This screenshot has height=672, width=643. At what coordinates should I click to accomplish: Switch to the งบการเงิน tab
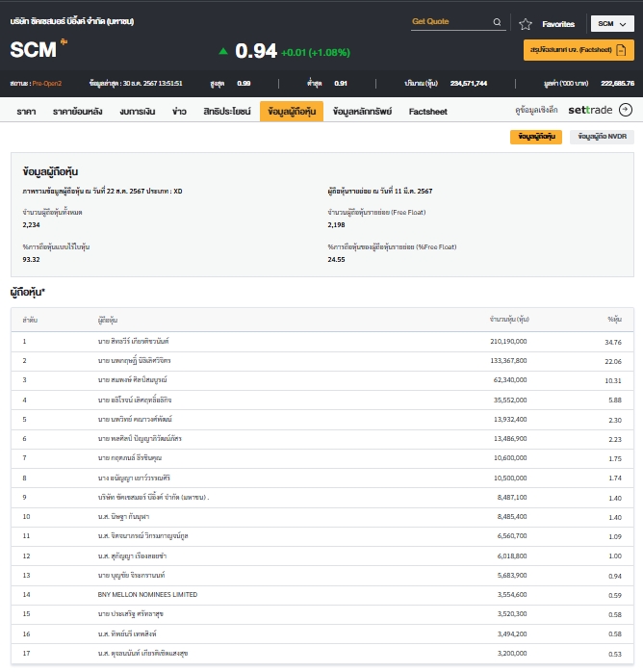pos(137,112)
